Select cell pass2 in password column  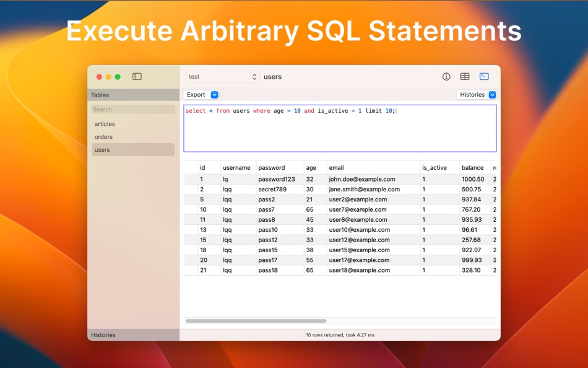pyautogui.click(x=267, y=199)
